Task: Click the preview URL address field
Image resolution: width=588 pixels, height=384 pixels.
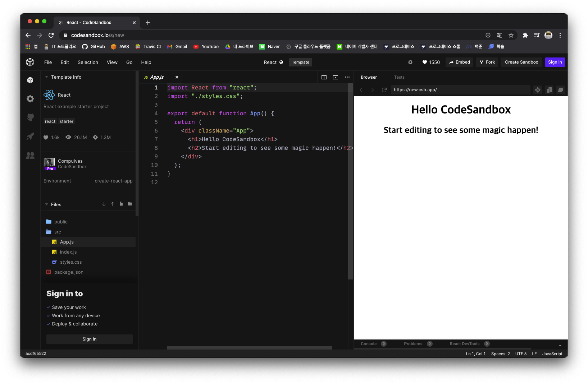Action: coord(461,90)
